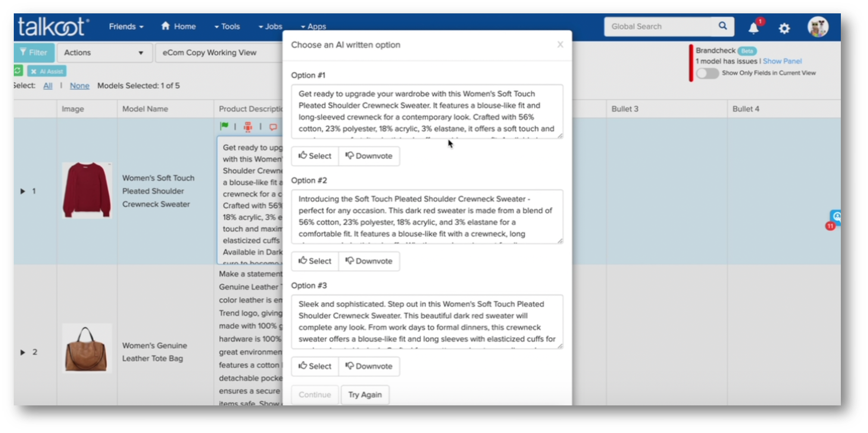Expand row 1 sweater details
868x433 pixels.
(x=23, y=191)
